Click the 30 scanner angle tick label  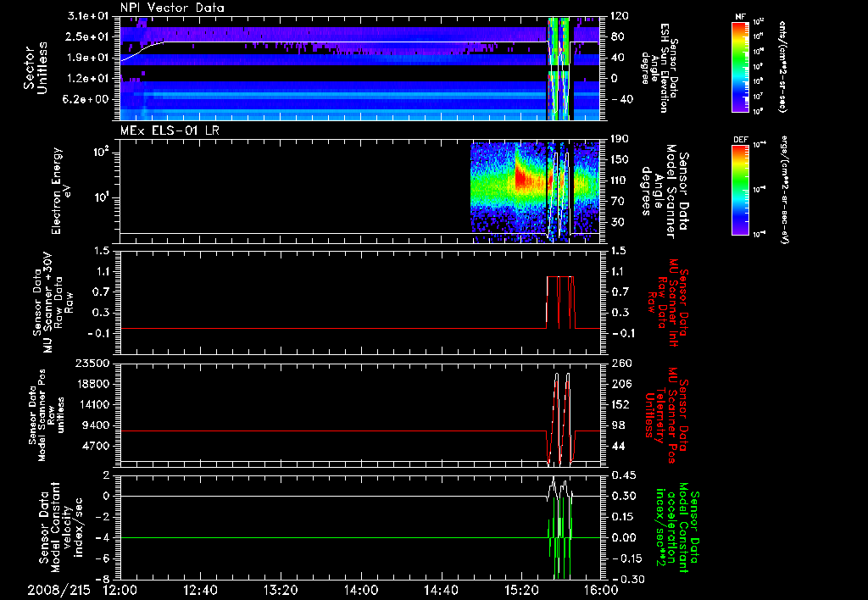[x=617, y=222]
